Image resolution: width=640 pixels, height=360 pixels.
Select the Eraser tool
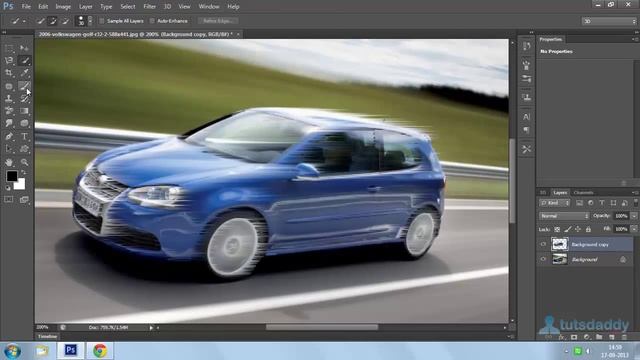[x=9, y=111]
